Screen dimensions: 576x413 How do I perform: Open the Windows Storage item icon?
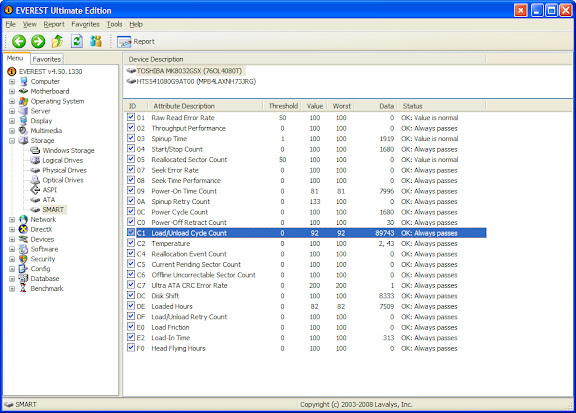pos(35,150)
